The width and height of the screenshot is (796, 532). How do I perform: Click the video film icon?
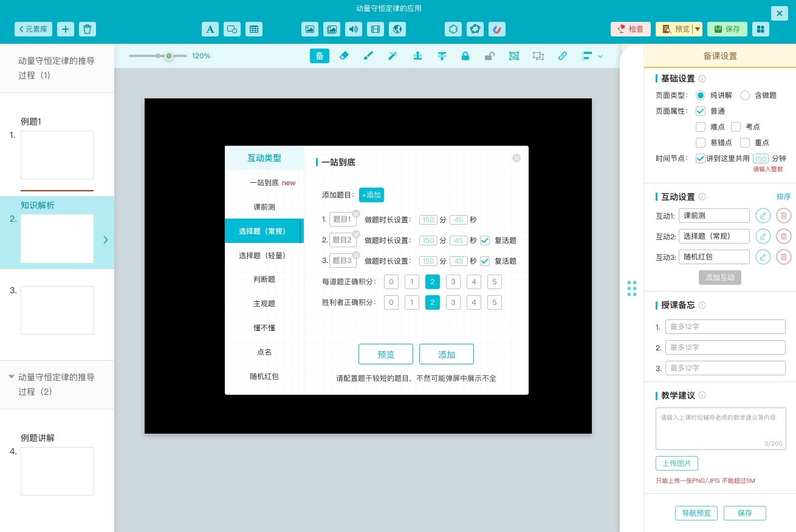coord(375,29)
